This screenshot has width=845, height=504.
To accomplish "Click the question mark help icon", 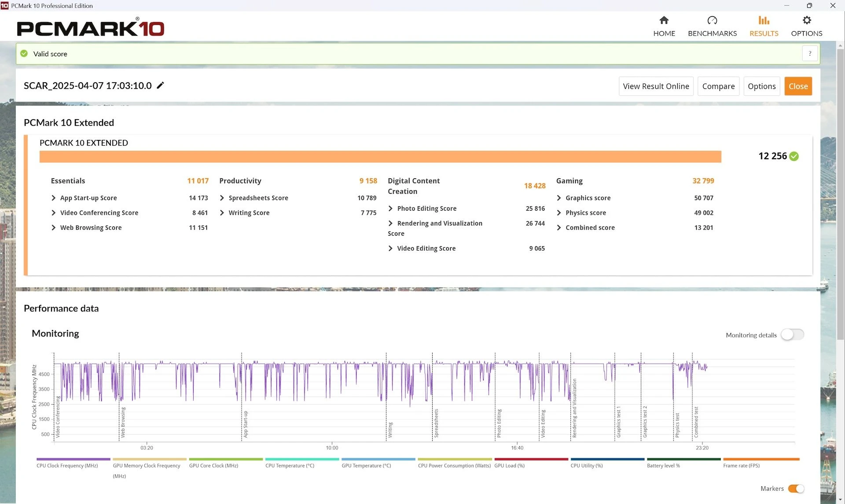I will click(x=810, y=54).
